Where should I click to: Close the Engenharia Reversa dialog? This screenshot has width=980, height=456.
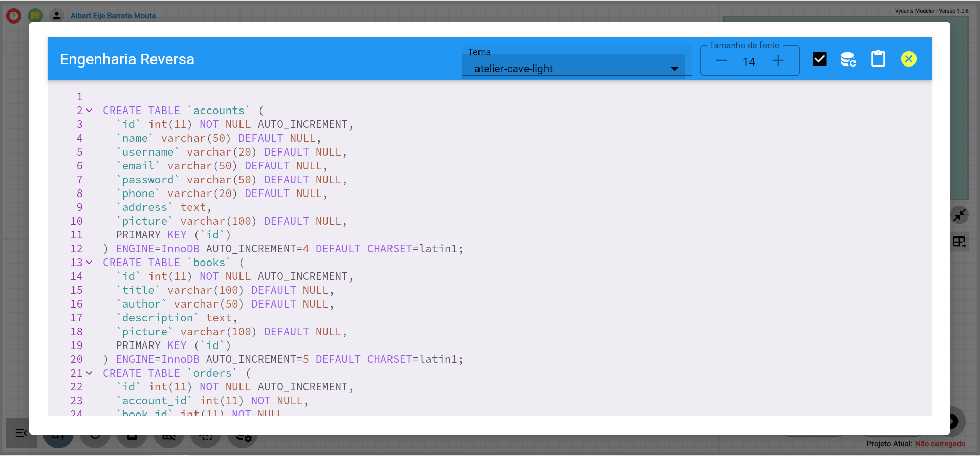tap(909, 59)
